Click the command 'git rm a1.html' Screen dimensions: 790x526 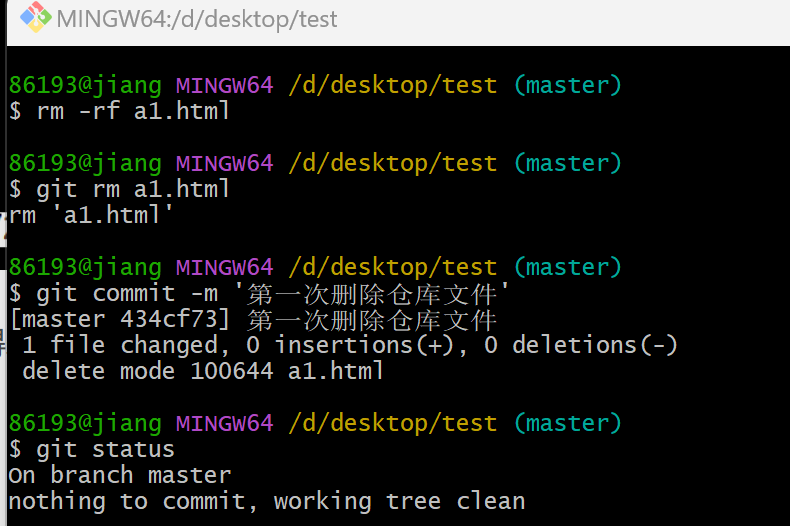(x=119, y=189)
